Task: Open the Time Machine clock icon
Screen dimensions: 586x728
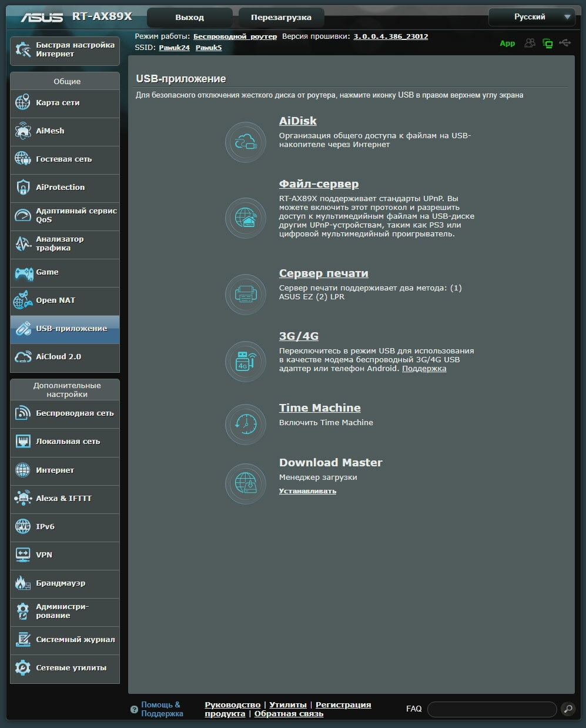Action: pos(246,424)
